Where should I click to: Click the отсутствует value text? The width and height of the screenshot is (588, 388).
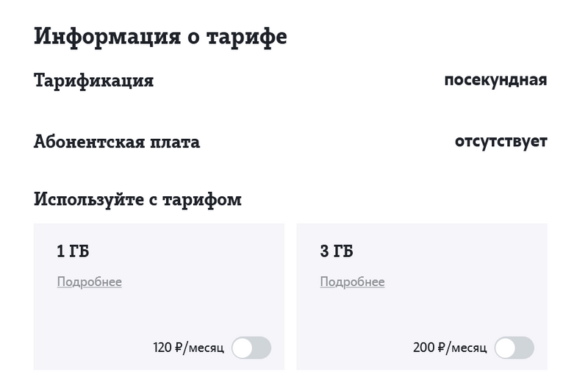501,140
